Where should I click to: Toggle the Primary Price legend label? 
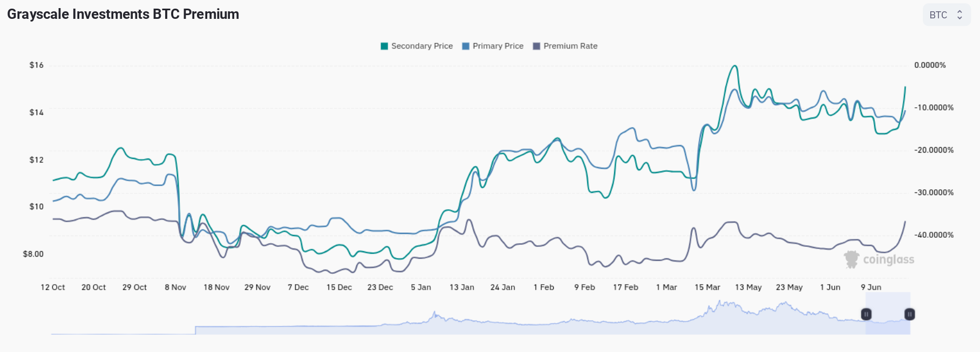[498, 46]
